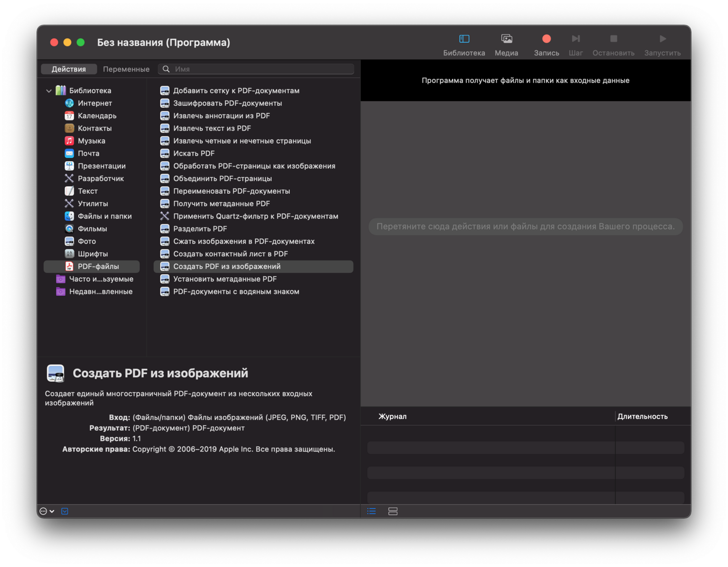Select the Фото category icon
Screen dimensions: 728x567
(69, 241)
